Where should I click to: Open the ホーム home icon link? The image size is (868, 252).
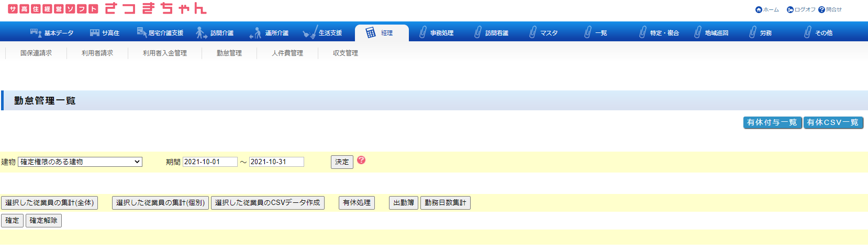(759, 10)
